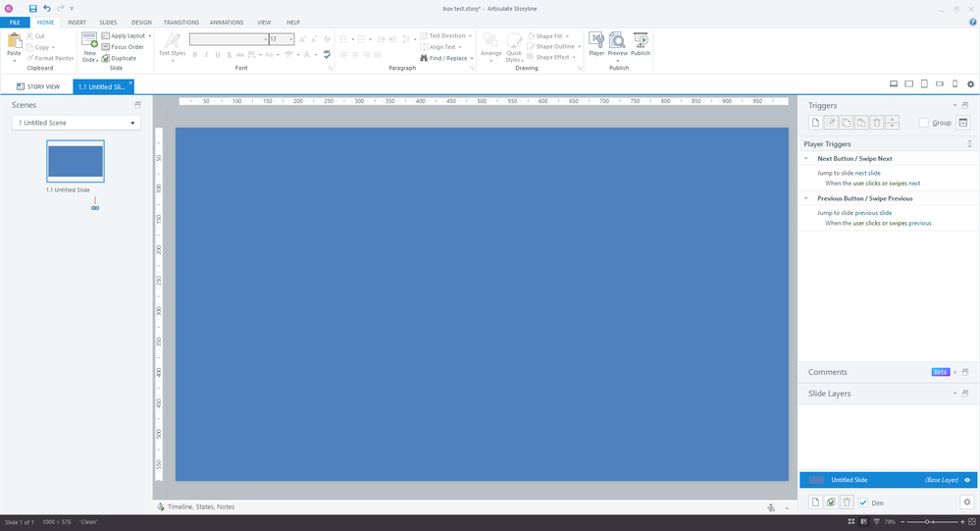The image size is (980, 531).
Task: Switch to the STORY VIEW tab
Action: [x=37, y=86]
